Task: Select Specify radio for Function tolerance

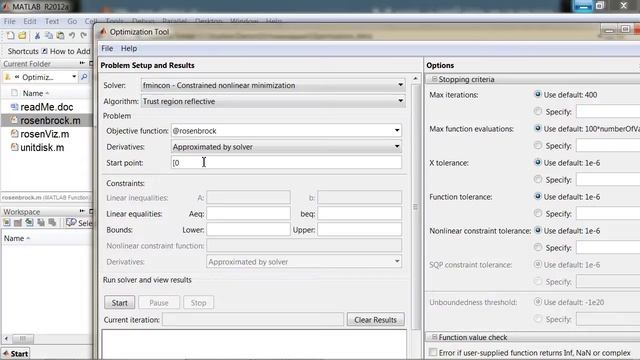Action: click(x=538, y=213)
